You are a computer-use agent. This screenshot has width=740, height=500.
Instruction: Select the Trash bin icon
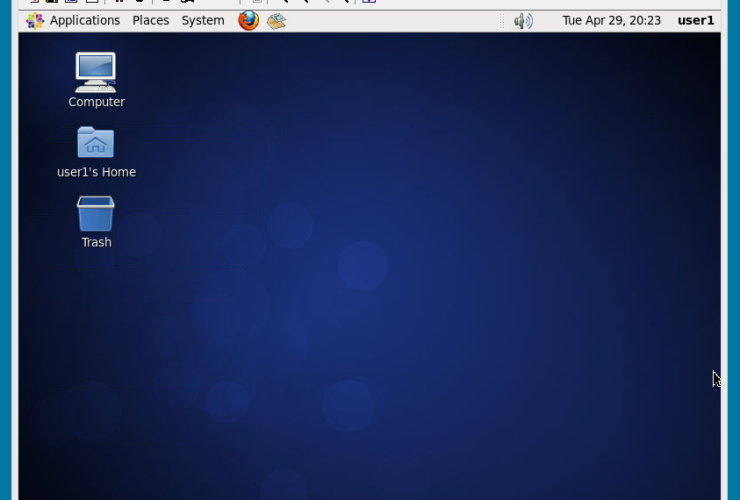(96, 213)
